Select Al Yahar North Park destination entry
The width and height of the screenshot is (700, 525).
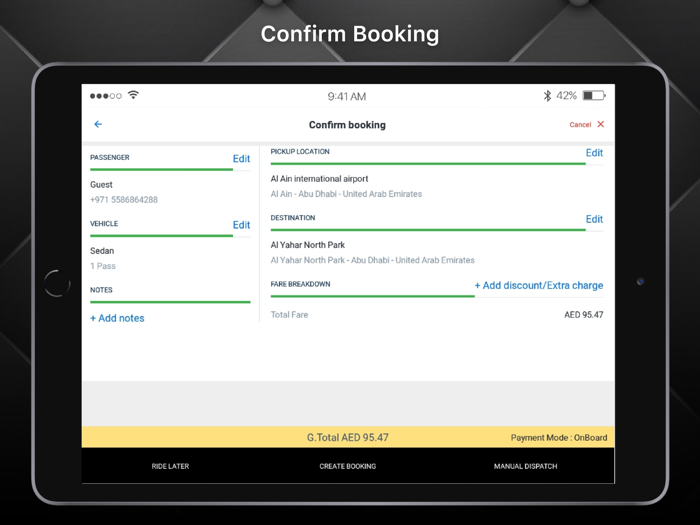click(307, 245)
